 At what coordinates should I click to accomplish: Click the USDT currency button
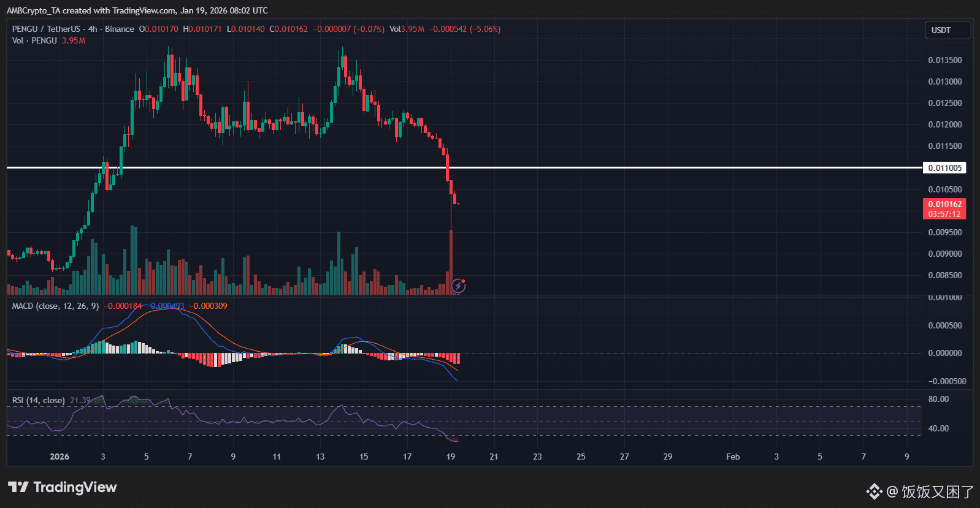(x=947, y=30)
